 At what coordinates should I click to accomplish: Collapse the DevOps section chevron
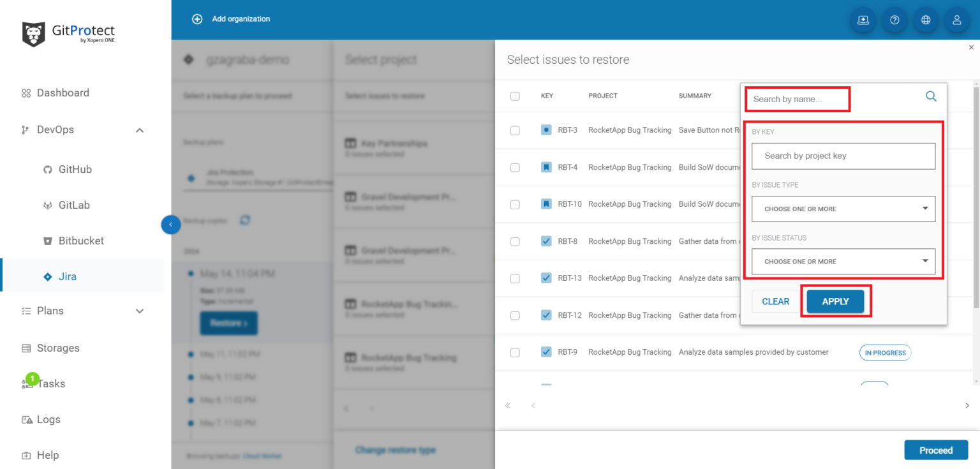click(x=140, y=130)
